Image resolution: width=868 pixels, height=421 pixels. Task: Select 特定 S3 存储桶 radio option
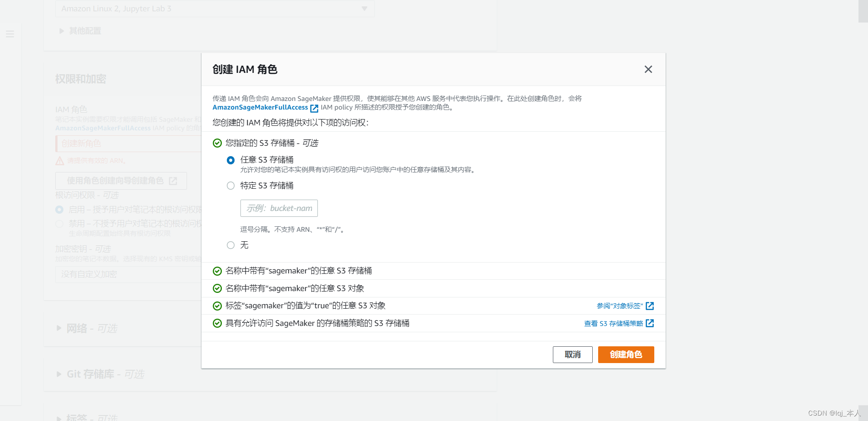230,186
